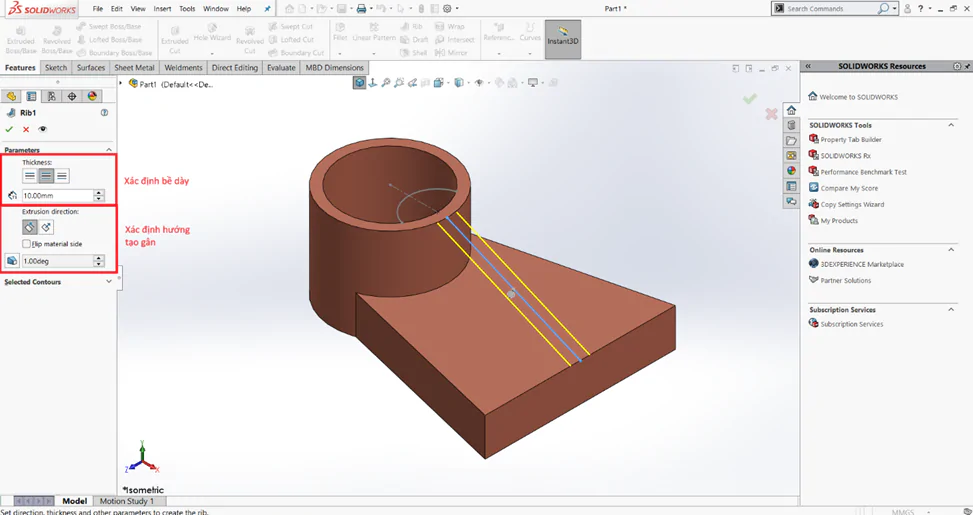
Task: Open the Insert menu
Action: point(162,9)
